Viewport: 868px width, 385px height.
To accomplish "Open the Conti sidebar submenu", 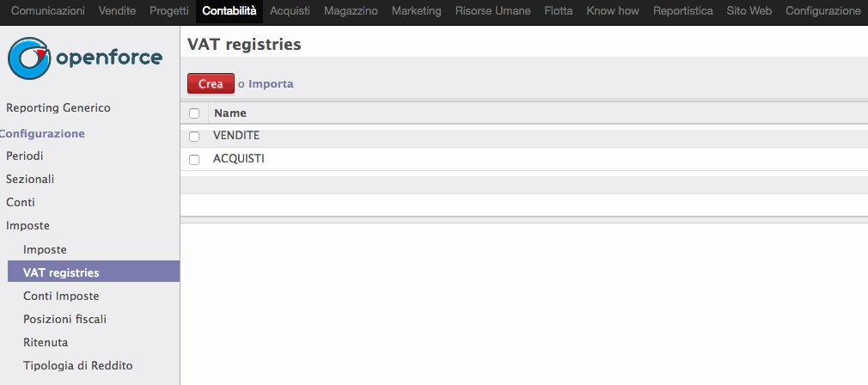I will coord(21,203).
